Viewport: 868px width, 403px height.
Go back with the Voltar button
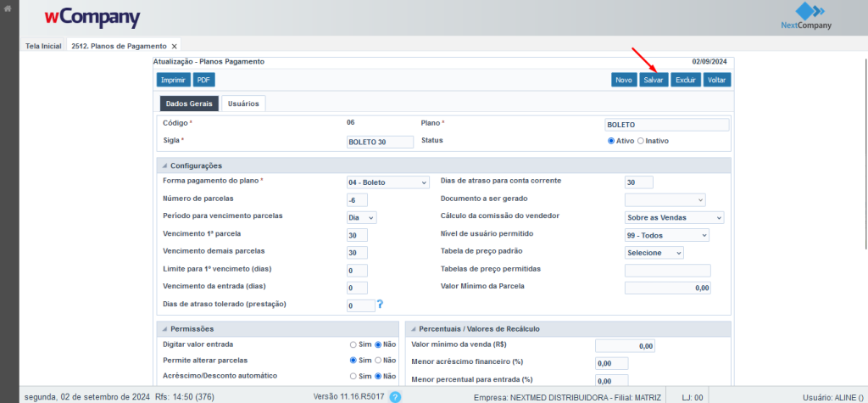(717, 80)
